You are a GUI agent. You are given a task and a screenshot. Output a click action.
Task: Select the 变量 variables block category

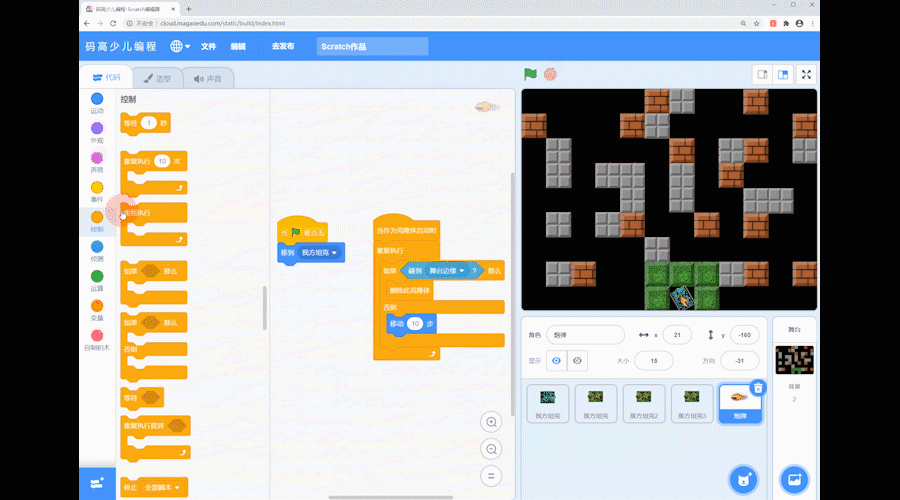pyautogui.click(x=97, y=311)
